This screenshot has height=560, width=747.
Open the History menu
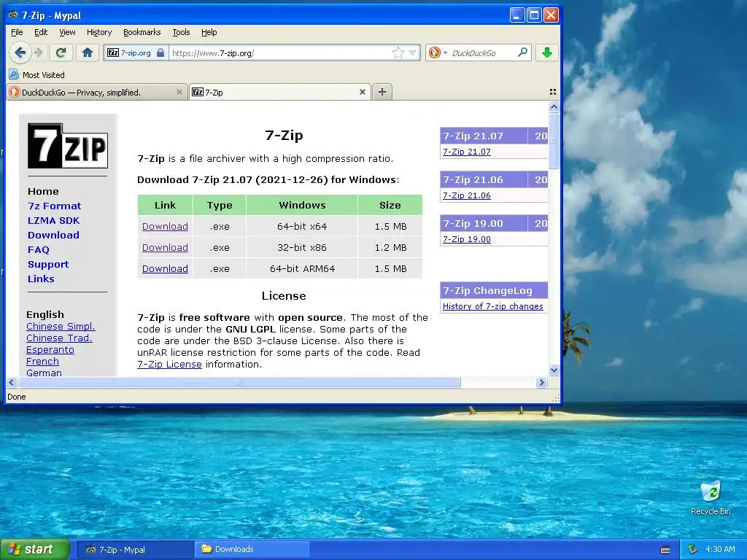pos(99,32)
